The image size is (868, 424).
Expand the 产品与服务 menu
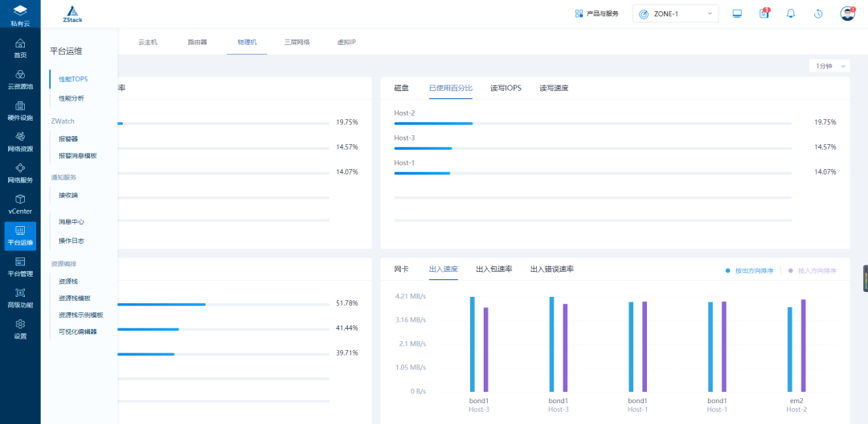(596, 14)
